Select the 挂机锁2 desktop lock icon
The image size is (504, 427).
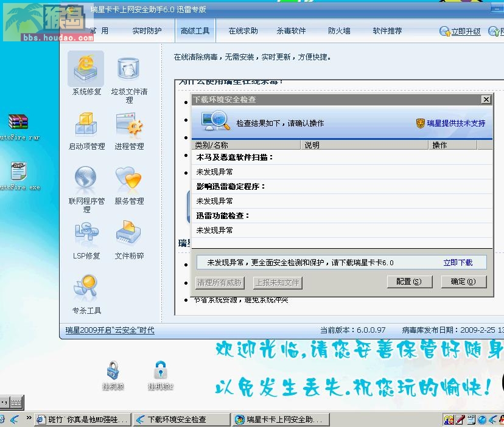tap(161, 375)
